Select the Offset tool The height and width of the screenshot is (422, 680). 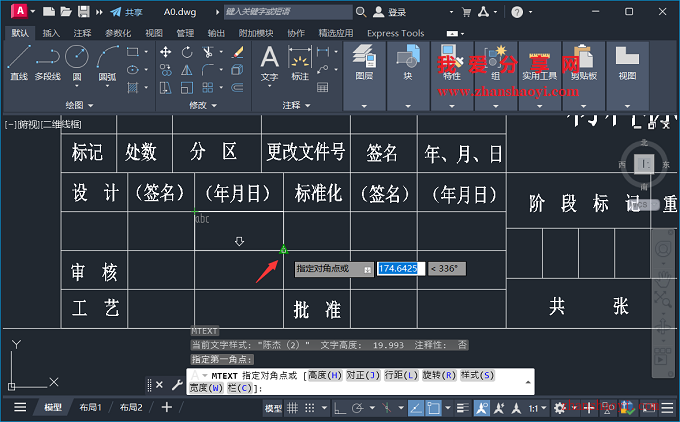coord(237,88)
